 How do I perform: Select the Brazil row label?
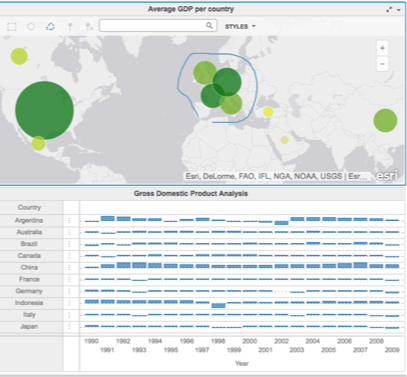(29, 244)
